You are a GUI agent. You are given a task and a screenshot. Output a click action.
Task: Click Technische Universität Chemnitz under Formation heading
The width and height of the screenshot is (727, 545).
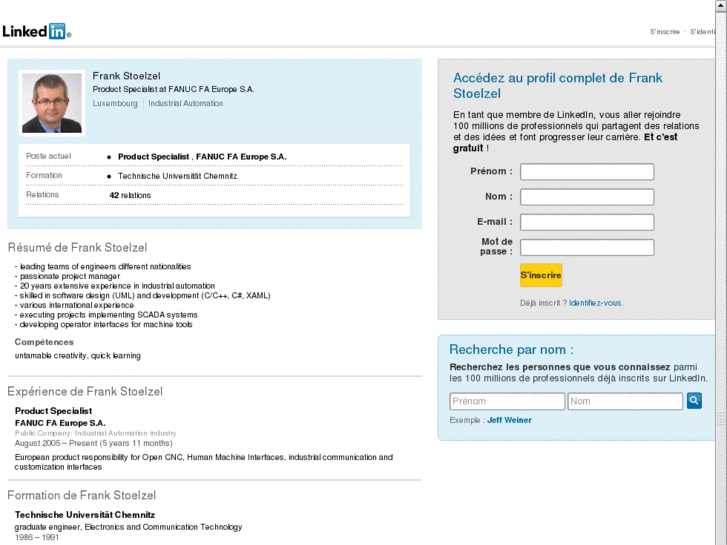coord(85,515)
